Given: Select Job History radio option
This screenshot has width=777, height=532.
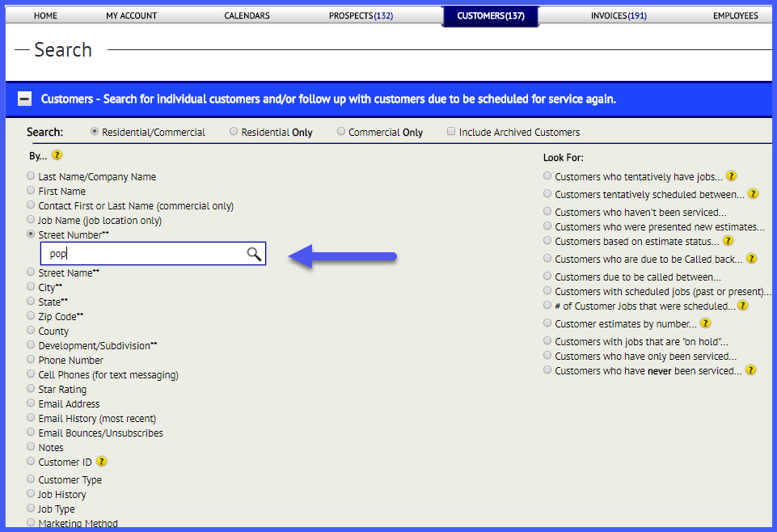Looking at the screenshot, I should 31,493.
